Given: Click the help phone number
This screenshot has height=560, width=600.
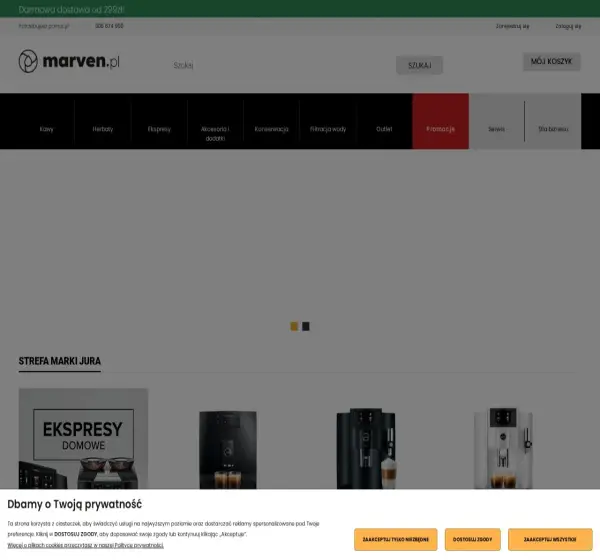Looking at the screenshot, I should click(x=109, y=26).
